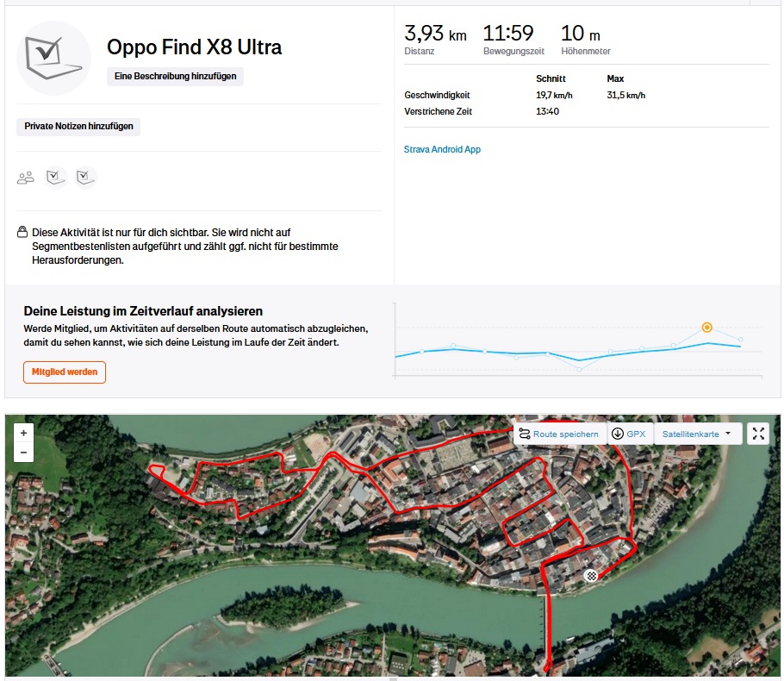Click the average speed '19,7 km/h'
The height and width of the screenshot is (681, 784).
(x=554, y=95)
